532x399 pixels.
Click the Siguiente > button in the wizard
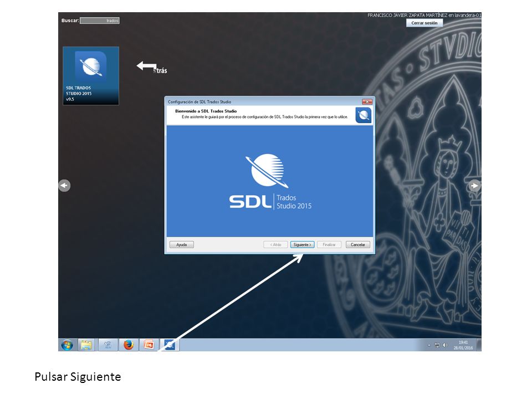303,244
